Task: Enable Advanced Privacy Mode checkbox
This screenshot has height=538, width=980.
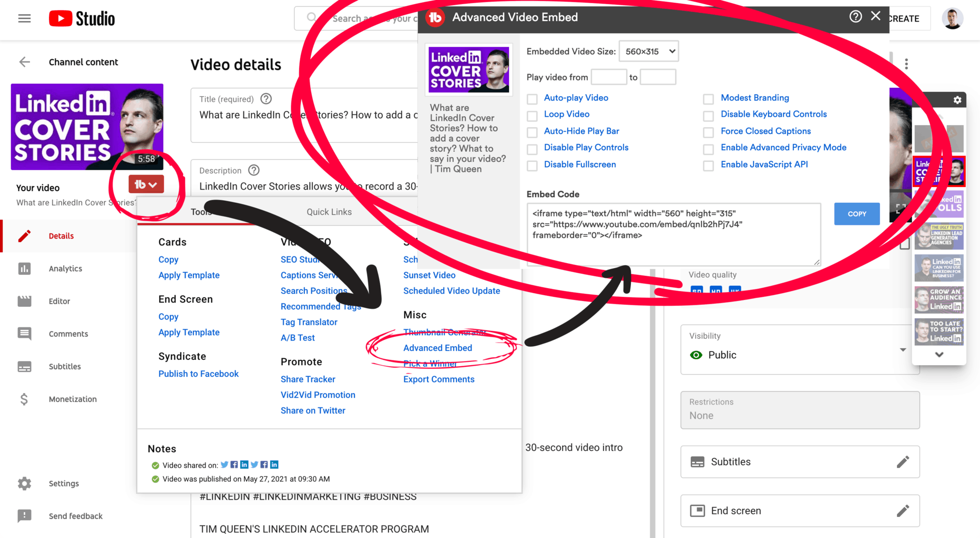Action: coord(708,149)
